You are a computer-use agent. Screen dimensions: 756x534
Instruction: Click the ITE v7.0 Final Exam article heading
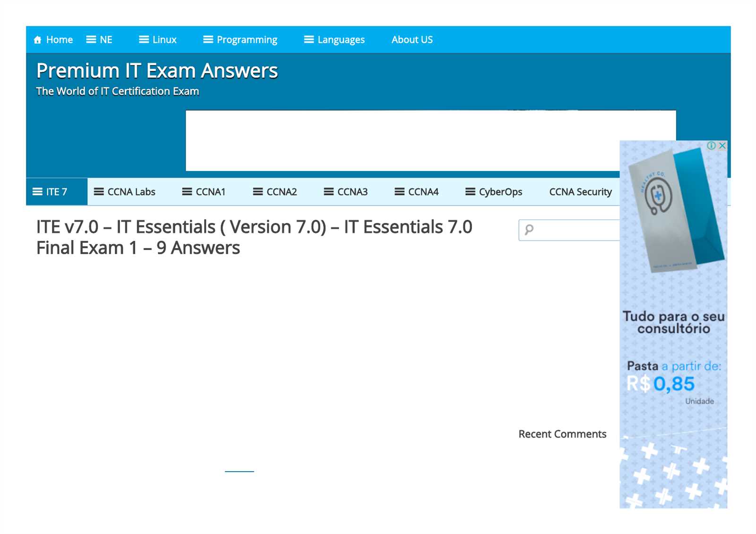[x=254, y=237]
